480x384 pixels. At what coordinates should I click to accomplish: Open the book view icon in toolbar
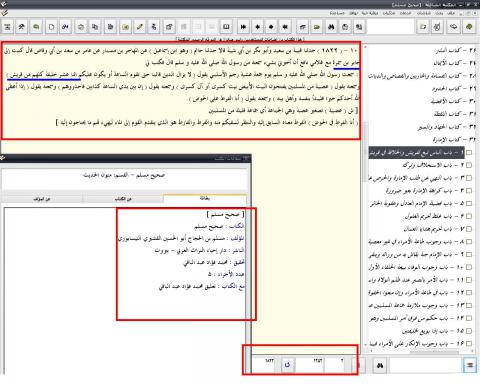(x=226, y=27)
